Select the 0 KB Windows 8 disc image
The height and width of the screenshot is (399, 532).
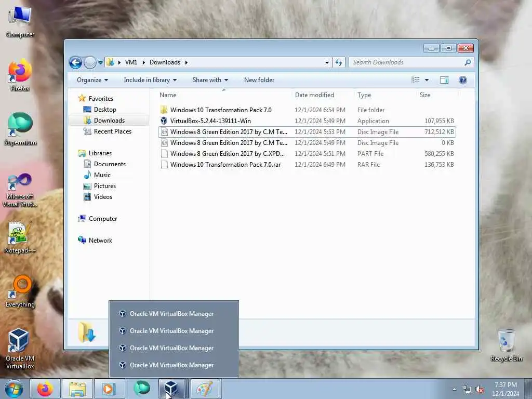pos(307,143)
